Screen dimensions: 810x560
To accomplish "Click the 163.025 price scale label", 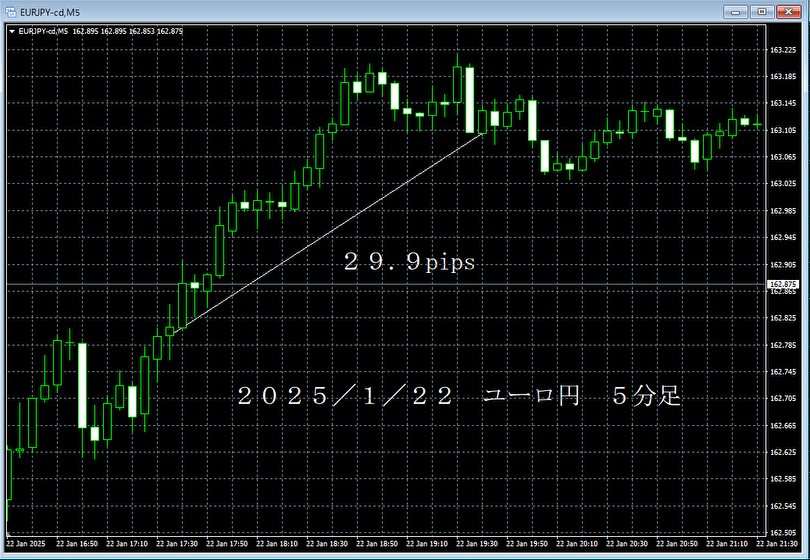I will tap(783, 183).
